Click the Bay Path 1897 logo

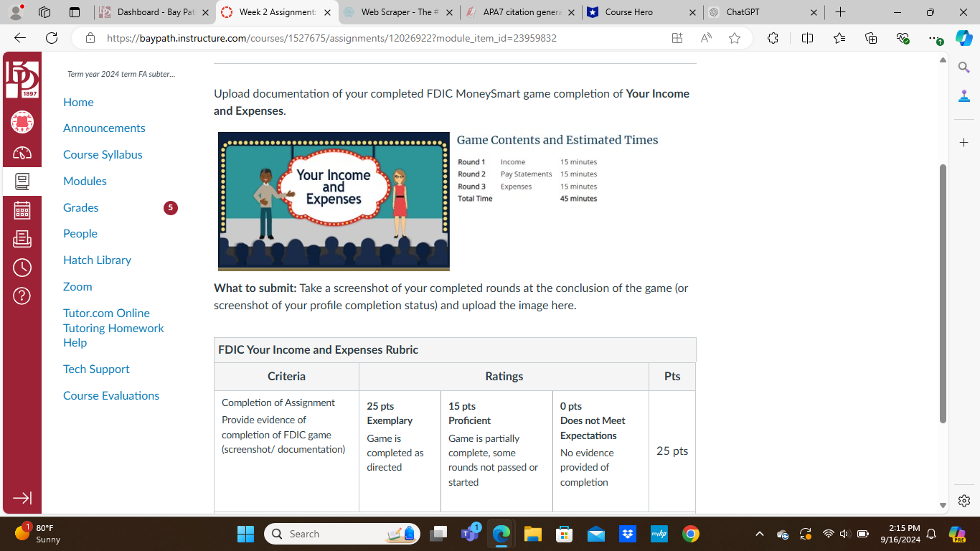click(22, 79)
